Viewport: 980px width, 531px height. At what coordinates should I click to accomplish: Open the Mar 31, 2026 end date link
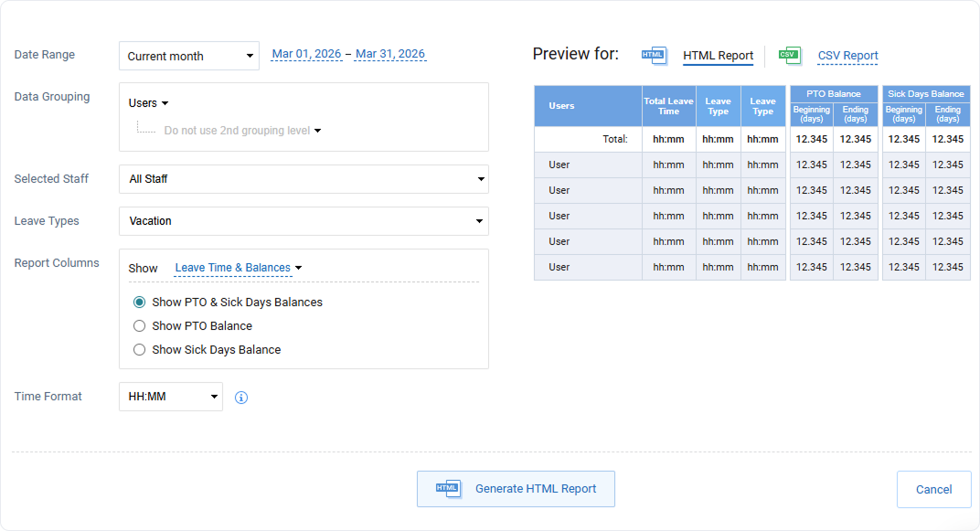point(390,54)
